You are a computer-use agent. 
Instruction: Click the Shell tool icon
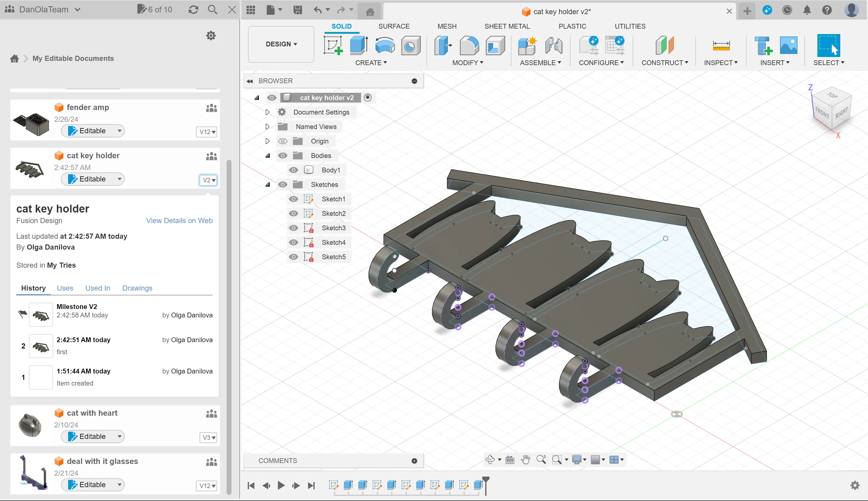[x=495, y=46]
